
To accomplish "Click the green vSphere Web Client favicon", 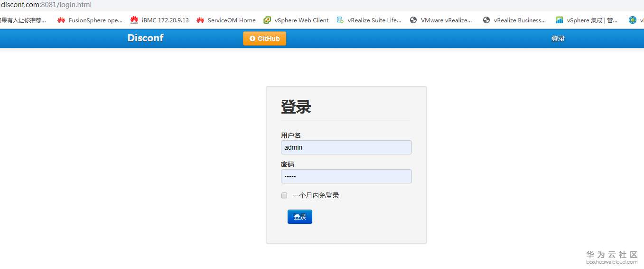I will (267, 20).
